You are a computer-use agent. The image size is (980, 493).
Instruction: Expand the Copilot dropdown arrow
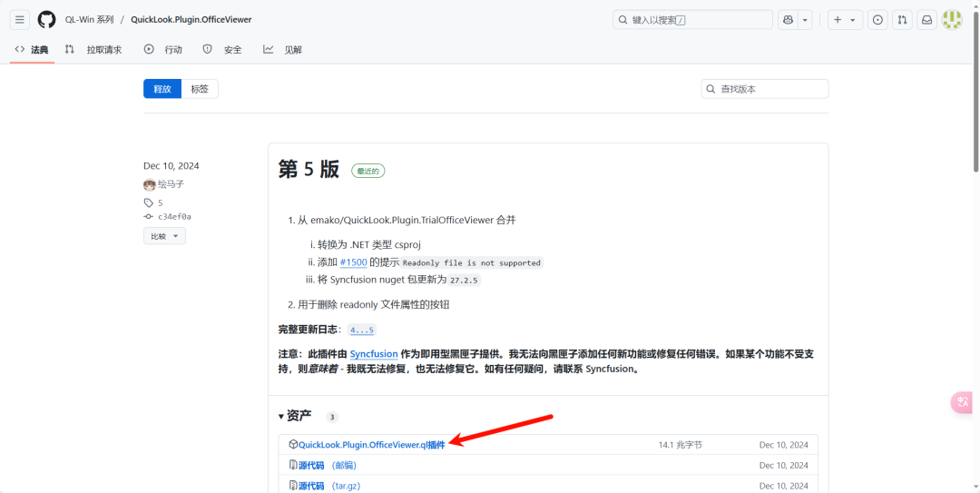pyautogui.click(x=805, y=19)
